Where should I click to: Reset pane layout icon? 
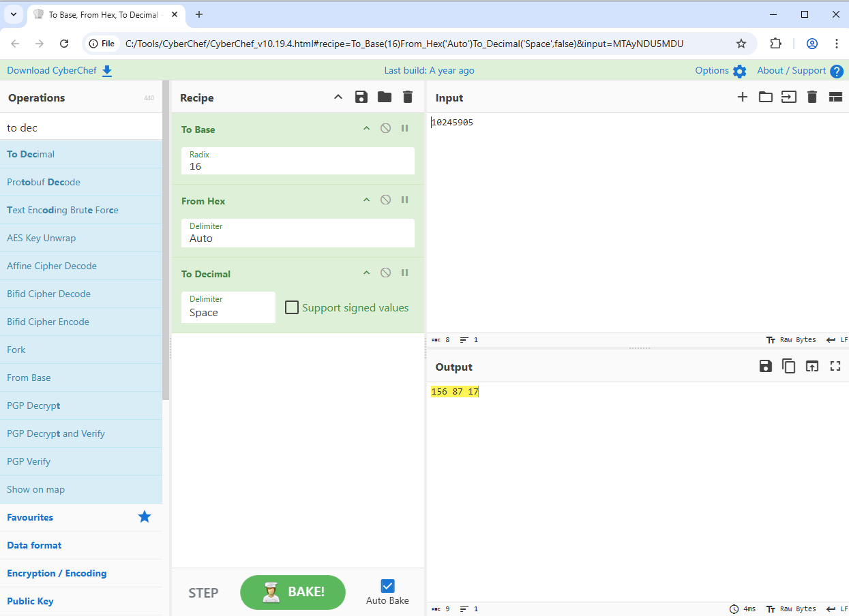tap(835, 97)
